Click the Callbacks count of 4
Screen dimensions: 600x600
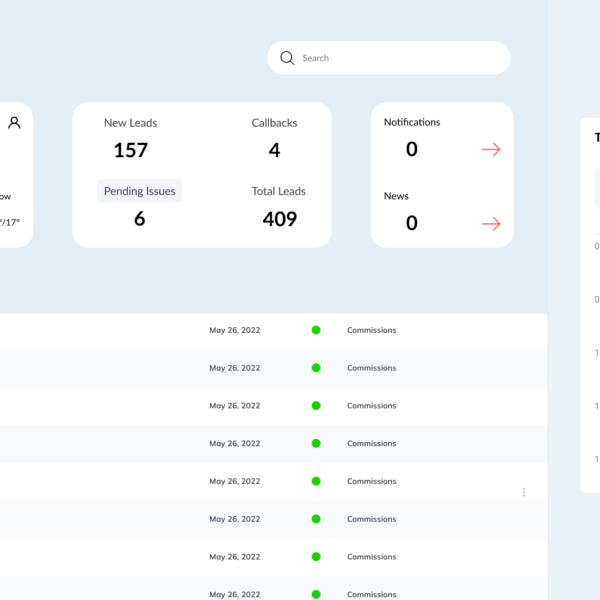274,150
